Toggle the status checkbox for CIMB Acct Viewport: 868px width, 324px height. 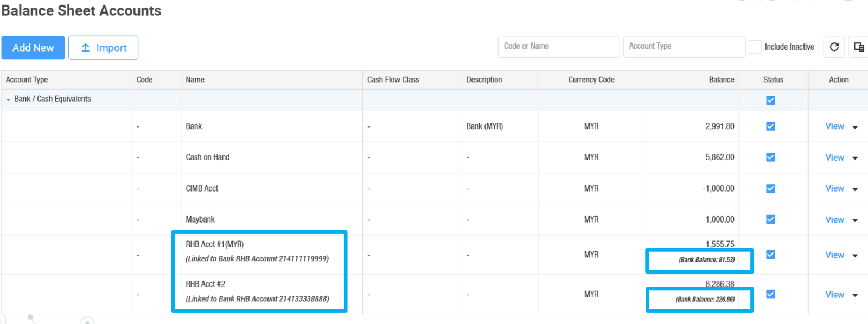point(770,188)
